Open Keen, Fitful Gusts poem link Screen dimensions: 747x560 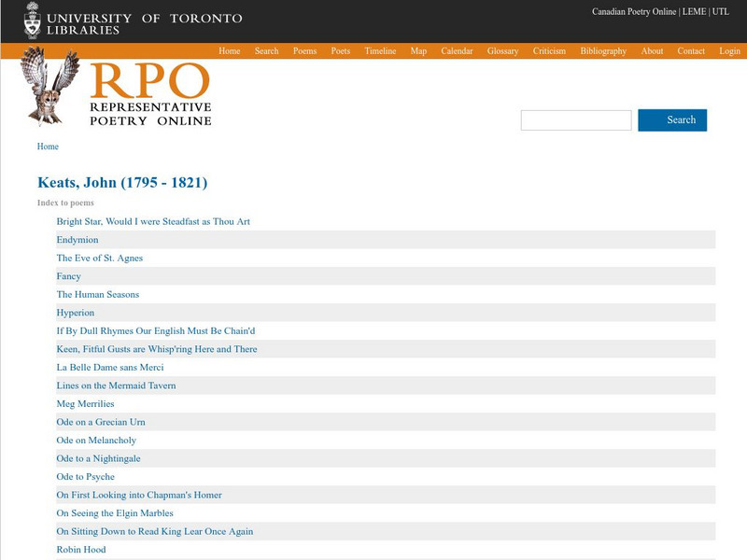157,349
